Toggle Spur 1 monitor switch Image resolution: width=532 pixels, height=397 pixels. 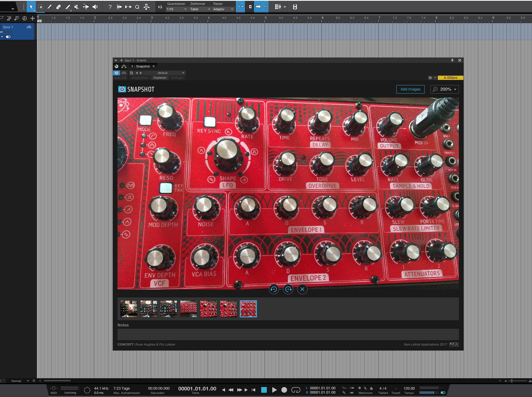tap(8, 37)
